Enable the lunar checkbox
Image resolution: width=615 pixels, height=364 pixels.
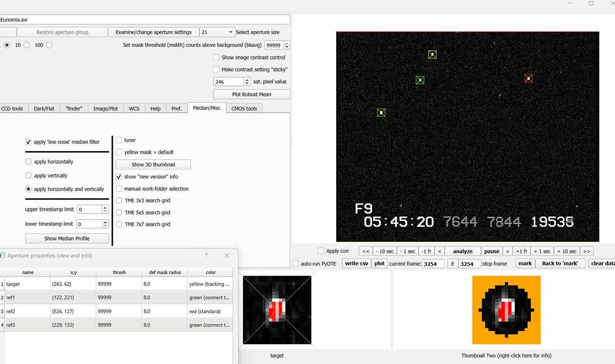coord(119,140)
